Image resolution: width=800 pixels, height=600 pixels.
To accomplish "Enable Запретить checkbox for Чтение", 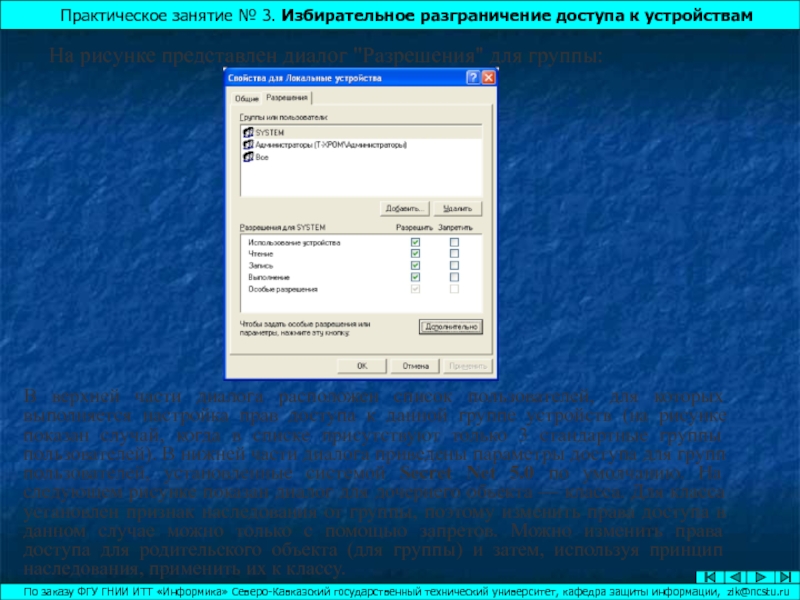I will (454, 254).
